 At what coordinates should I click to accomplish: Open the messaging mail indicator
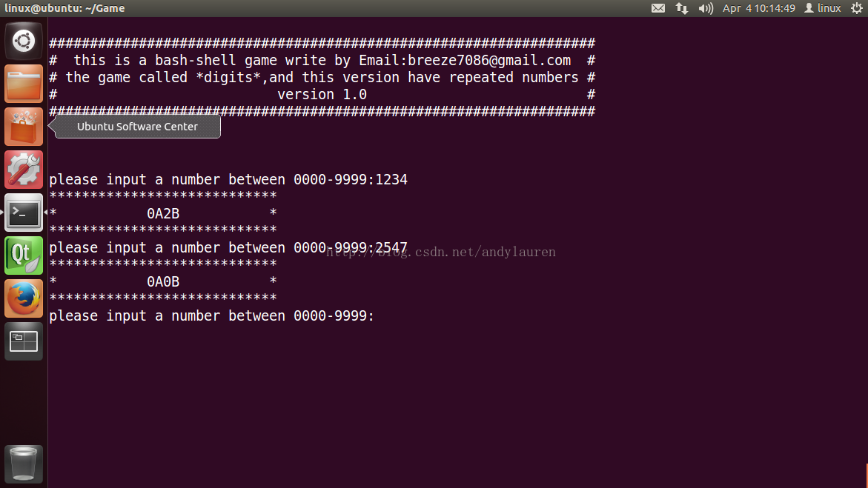pyautogui.click(x=658, y=8)
